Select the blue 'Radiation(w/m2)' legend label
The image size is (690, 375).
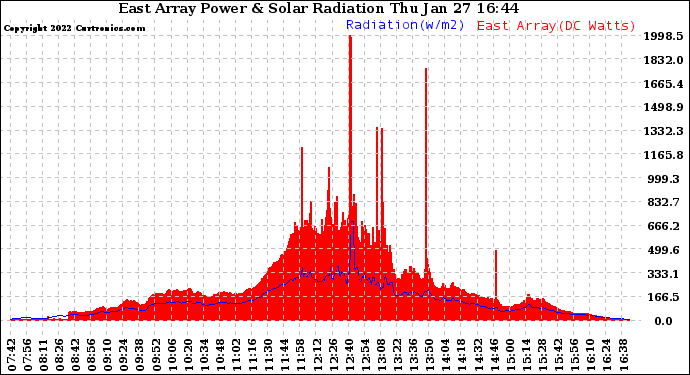tap(405, 25)
